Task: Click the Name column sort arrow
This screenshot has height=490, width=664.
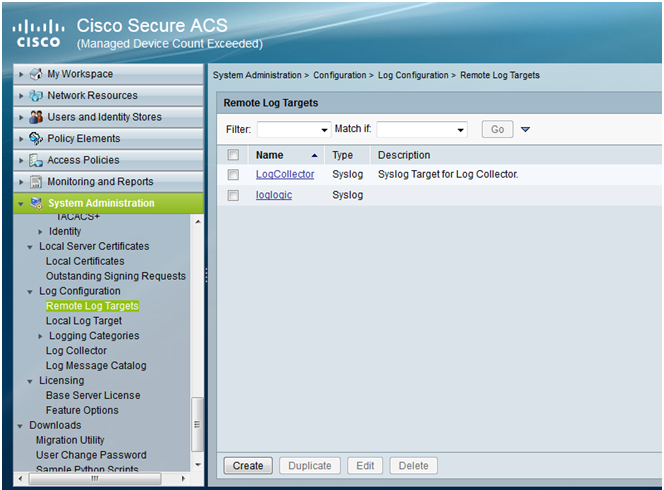Action: pos(314,155)
